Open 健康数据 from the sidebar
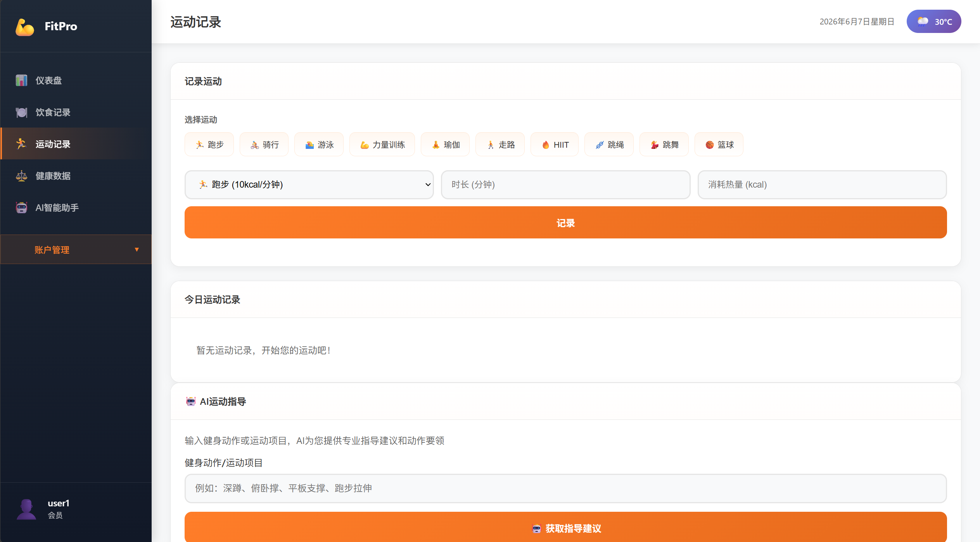This screenshot has height=542, width=980. click(x=76, y=176)
